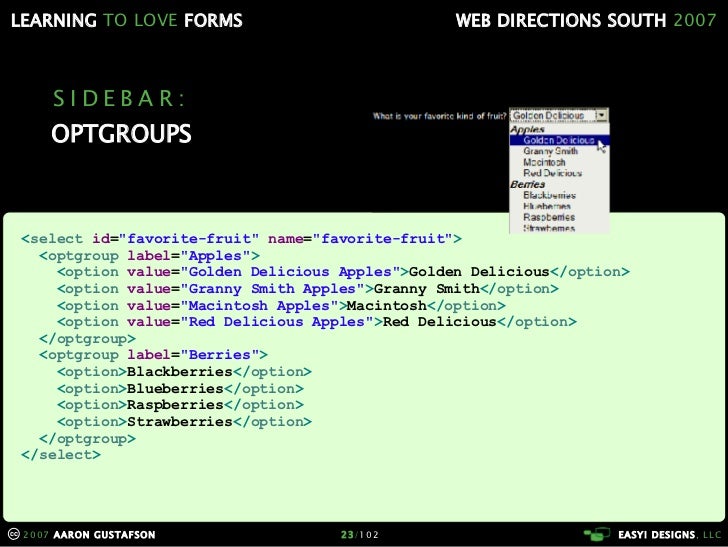The image size is (728, 547).
Task: Click the Creative Commons icon in footer
Action: point(14,534)
